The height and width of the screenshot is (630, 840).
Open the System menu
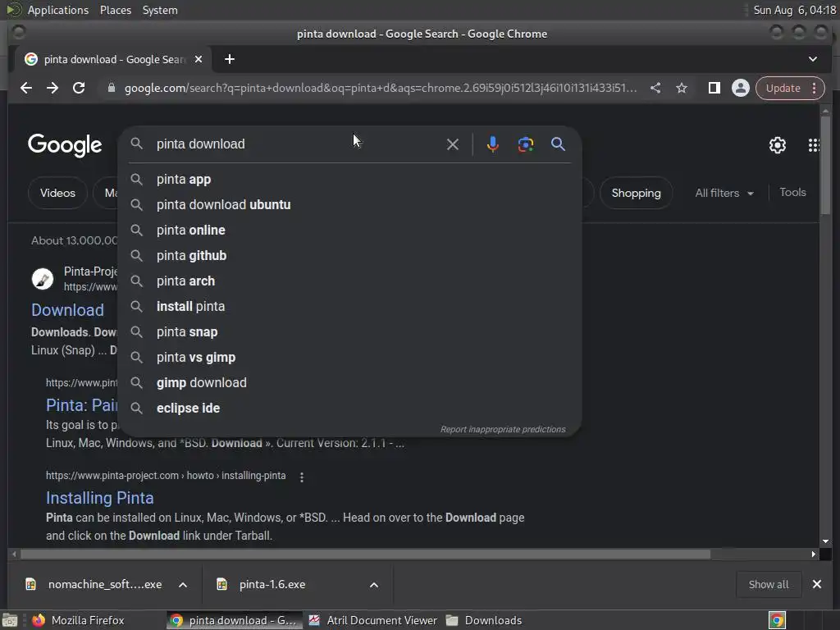[160, 10]
